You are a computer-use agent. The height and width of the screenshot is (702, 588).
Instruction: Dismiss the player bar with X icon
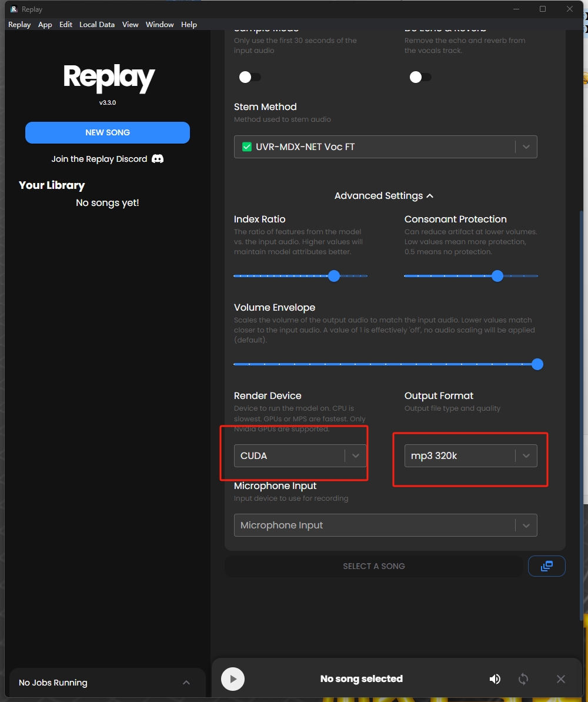tap(561, 679)
